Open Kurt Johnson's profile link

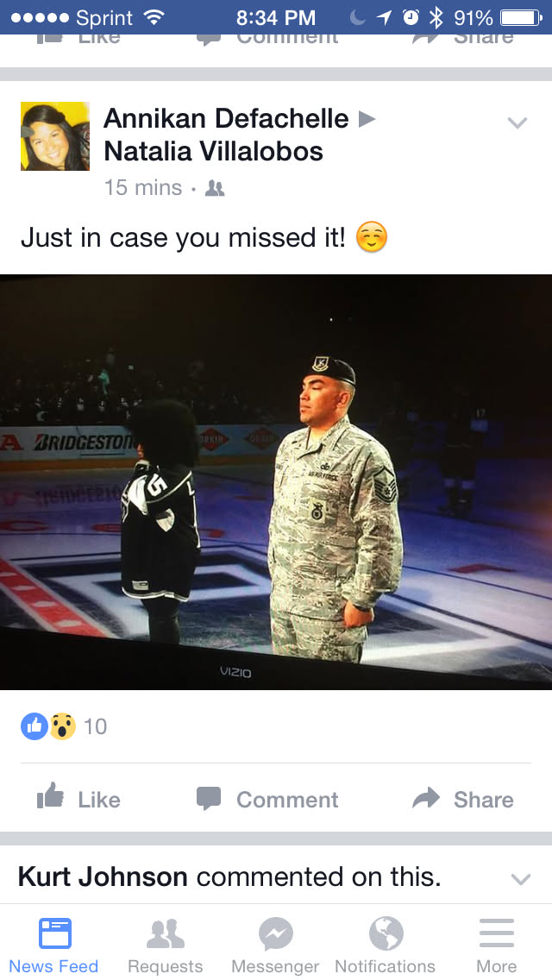(x=103, y=876)
